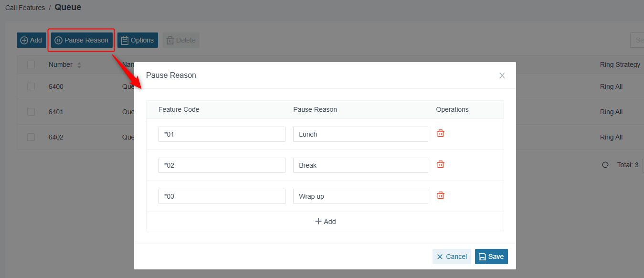Edit the *02 feature code field
The height and width of the screenshot is (278, 644).
(222, 165)
